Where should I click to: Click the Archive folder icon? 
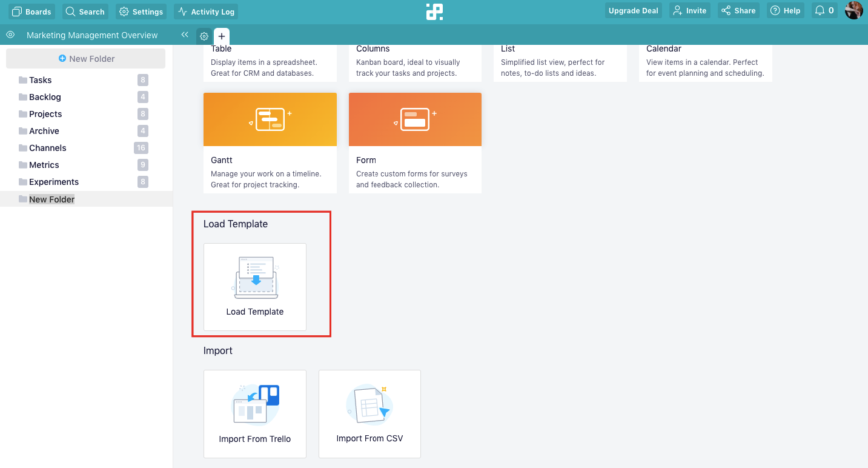[x=23, y=131]
